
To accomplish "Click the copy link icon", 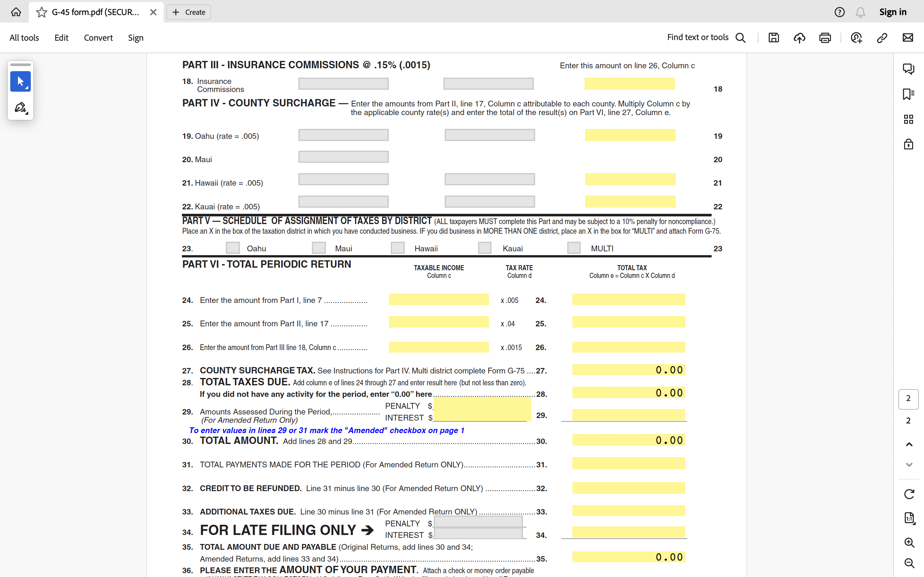I will (x=882, y=38).
